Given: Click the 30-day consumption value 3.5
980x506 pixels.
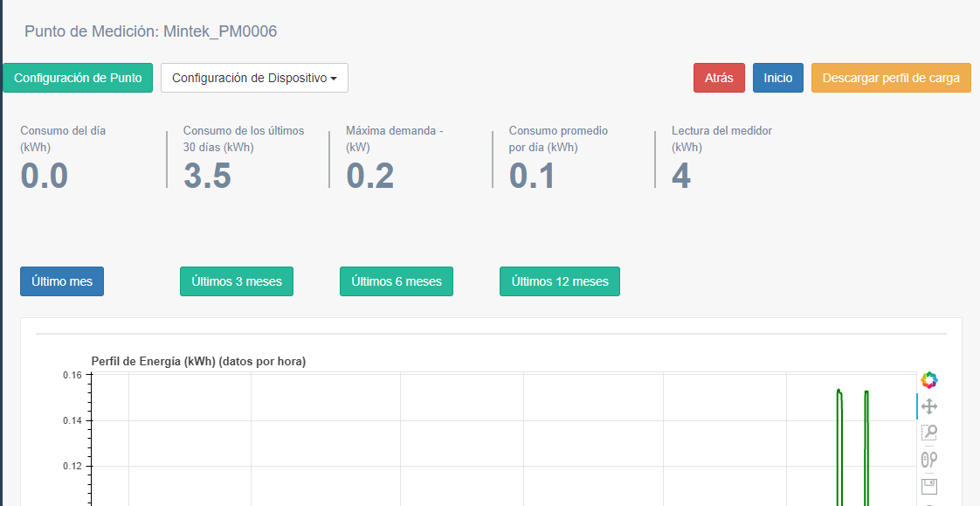Looking at the screenshot, I should pos(207,176).
